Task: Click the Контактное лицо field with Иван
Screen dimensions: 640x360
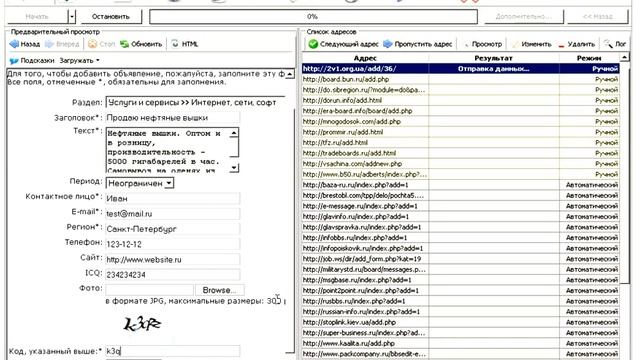Action: tap(173, 198)
